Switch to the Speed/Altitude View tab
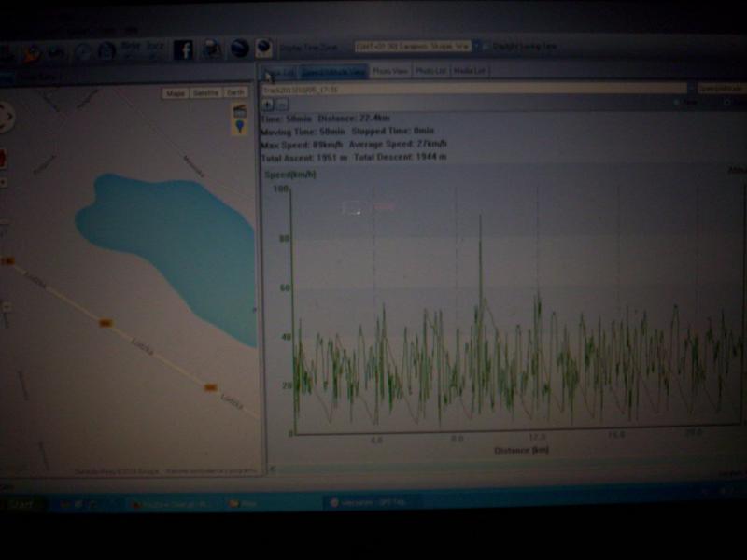This screenshot has width=747, height=560. 333,71
